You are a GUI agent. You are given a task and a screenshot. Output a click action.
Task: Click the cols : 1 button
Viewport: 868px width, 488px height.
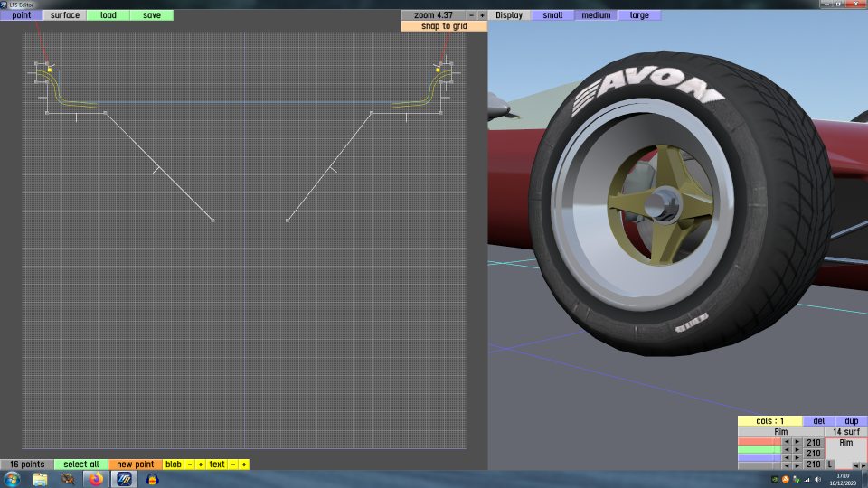pos(770,420)
